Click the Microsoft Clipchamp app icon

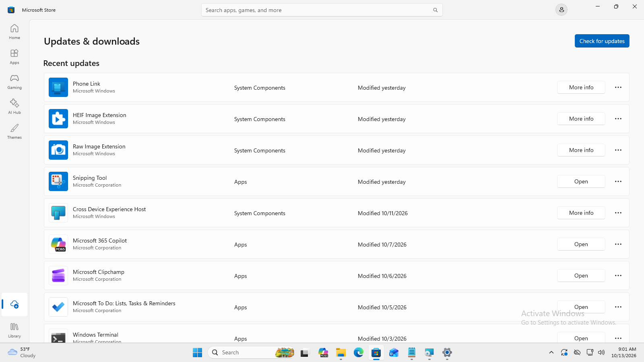58,276
